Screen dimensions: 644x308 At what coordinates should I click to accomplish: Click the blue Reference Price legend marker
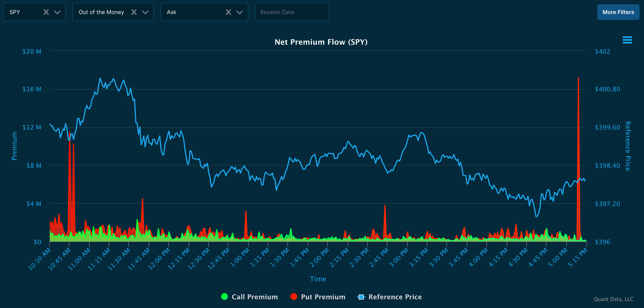[x=361, y=297]
